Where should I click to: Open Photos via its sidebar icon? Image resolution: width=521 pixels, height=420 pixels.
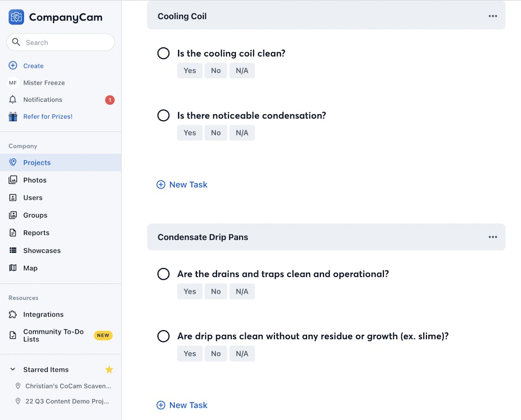pos(13,180)
